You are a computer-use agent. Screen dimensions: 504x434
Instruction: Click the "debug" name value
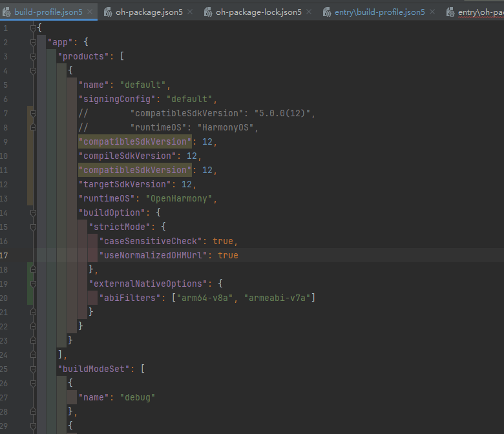point(138,398)
